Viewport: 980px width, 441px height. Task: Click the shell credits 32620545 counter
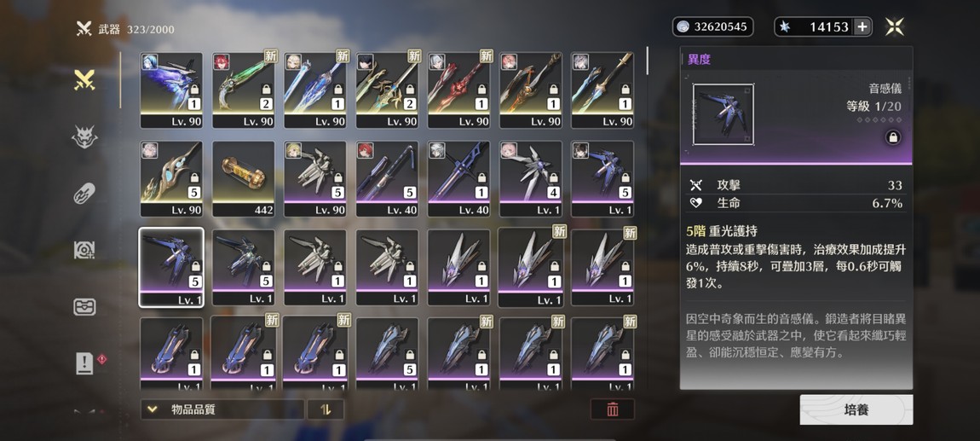click(712, 26)
